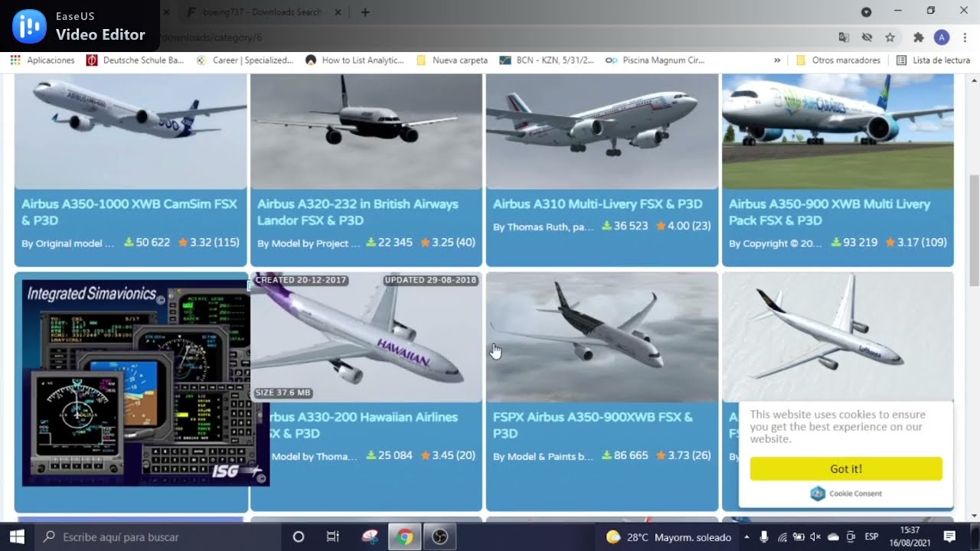Click the Lufthansa aircraft thumbnail
Screen dimensions: 980x551
coord(838,337)
